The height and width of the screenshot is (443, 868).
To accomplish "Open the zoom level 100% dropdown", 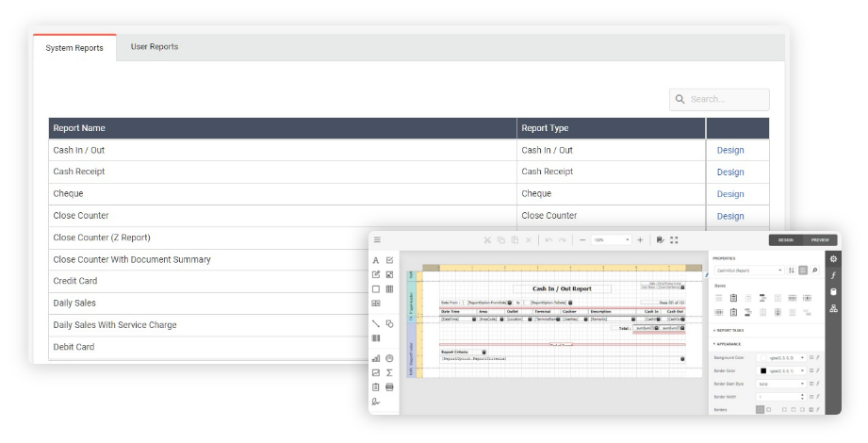I will [x=612, y=239].
